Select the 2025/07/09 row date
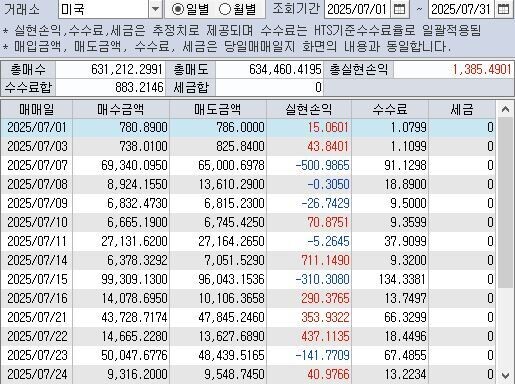Viewport: 515px width, 384px height. 37,203
